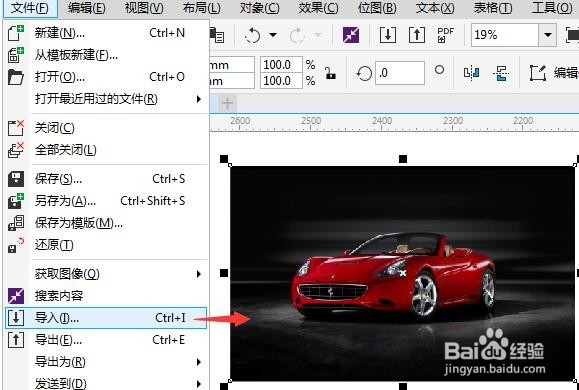Open the 文件(F) menu
The height and width of the screenshot is (390, 579).
[x=30, y=8]
